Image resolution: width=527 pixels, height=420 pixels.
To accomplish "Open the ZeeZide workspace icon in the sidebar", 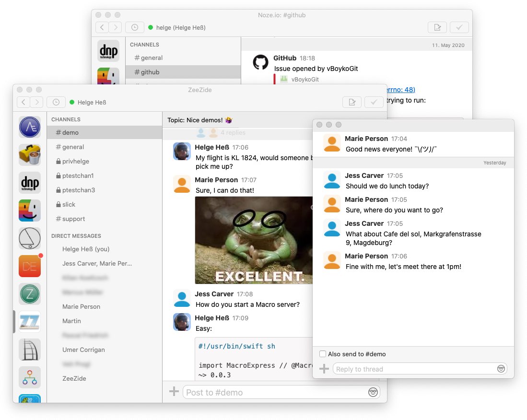I will [x=30, y=321].
